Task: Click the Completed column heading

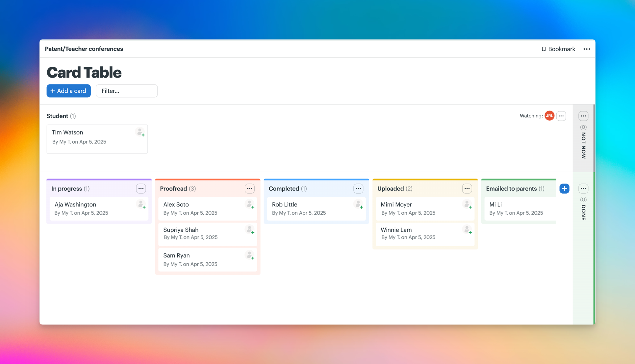Action: coord(284,189)
